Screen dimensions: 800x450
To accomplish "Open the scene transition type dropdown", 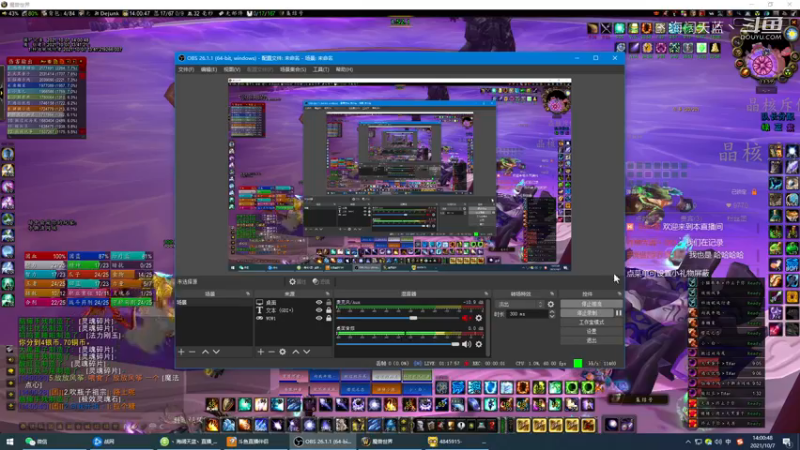I will (520, 304).
